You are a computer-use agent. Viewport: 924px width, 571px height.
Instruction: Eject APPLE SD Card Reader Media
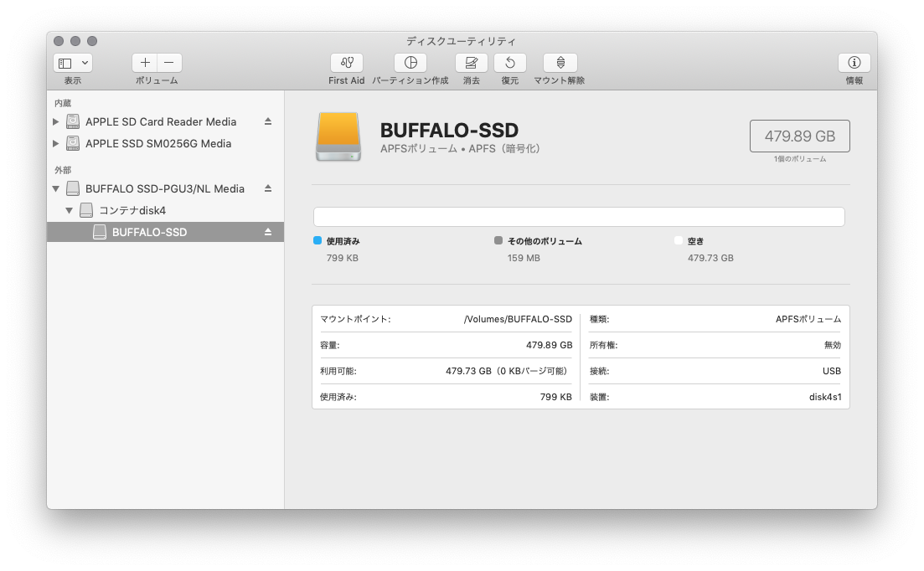point(268,122)
